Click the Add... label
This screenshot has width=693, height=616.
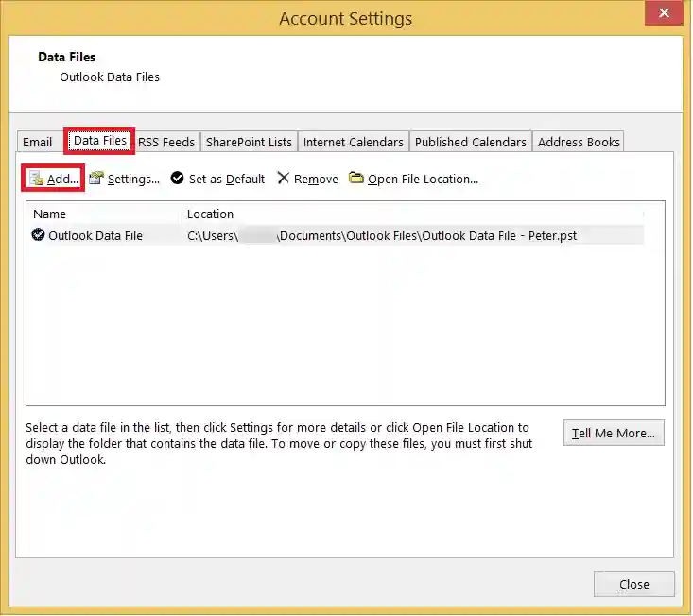62,179
